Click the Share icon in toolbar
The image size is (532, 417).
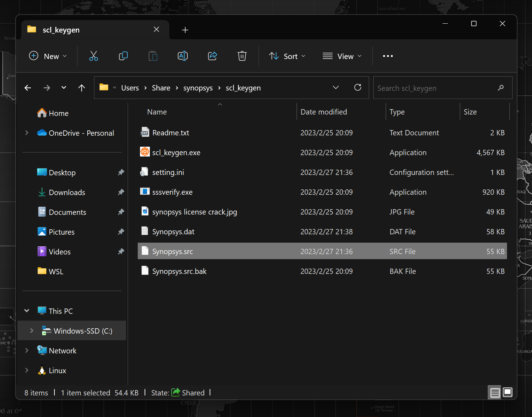212,56
